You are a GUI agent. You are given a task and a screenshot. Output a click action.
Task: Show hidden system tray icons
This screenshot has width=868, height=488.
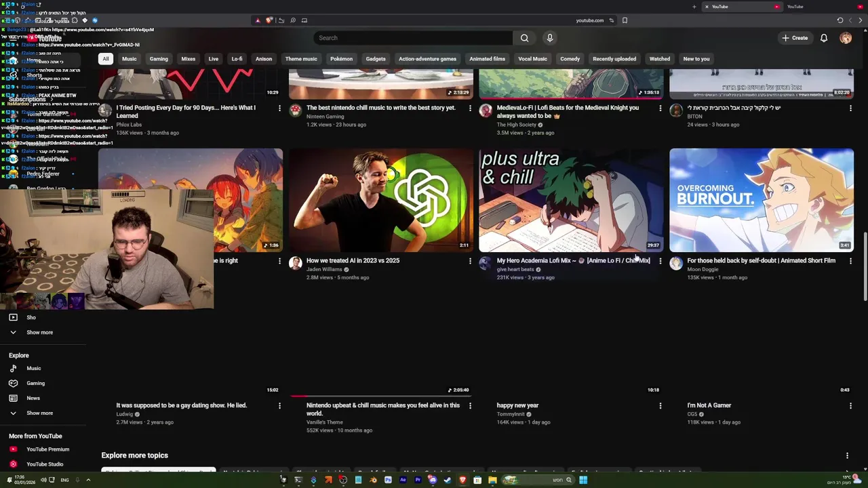[87, 480]
